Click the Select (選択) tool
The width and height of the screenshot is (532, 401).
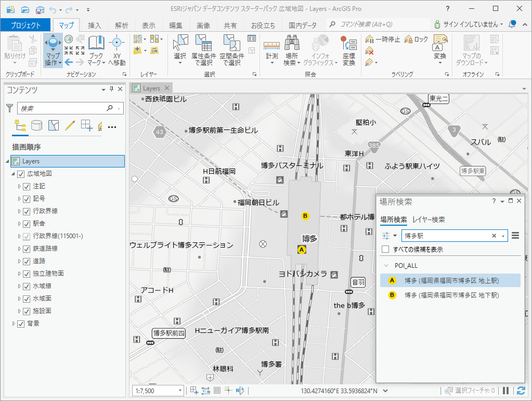tap(180, 50)
